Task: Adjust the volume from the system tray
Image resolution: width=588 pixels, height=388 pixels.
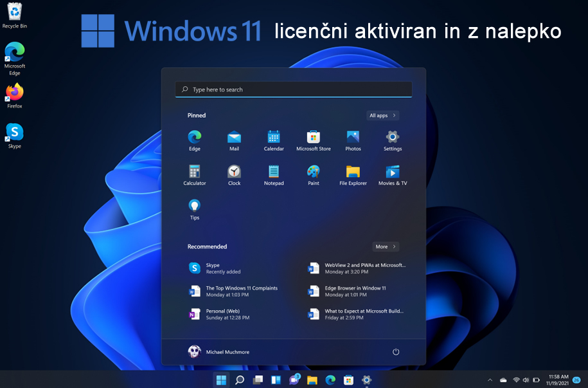Action: (x=527, y=380)
